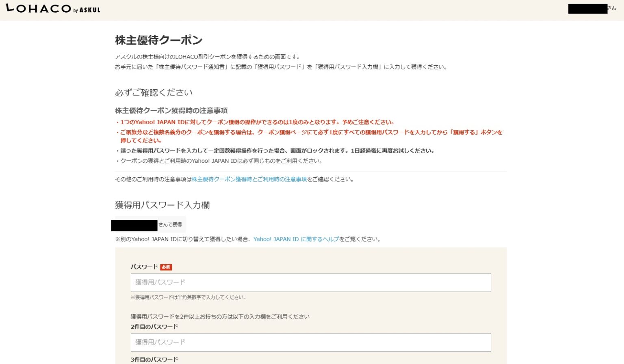The height and width of the screenshot is (364, 624).
Task: Click the 獲得用パスワード入力欄 section heading
Action: (x=163, y=205)
